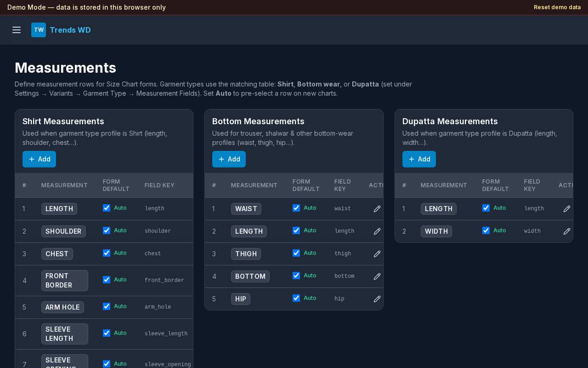This screenshot has width=588, height=368.
Task: Toggle Auto for THIGH
Action: tap(296, 253)
